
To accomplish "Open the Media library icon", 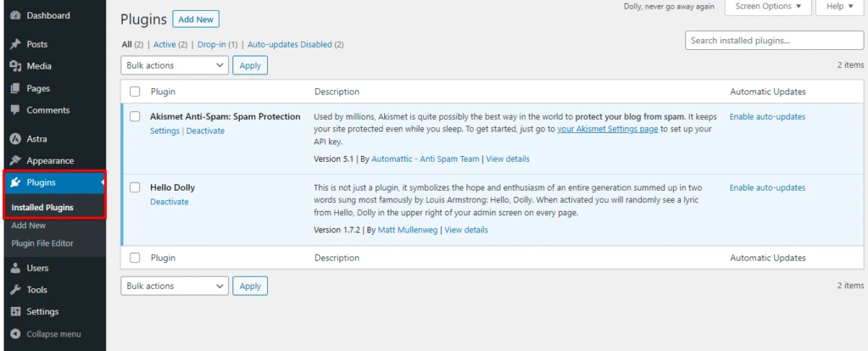I will (15, 66).
